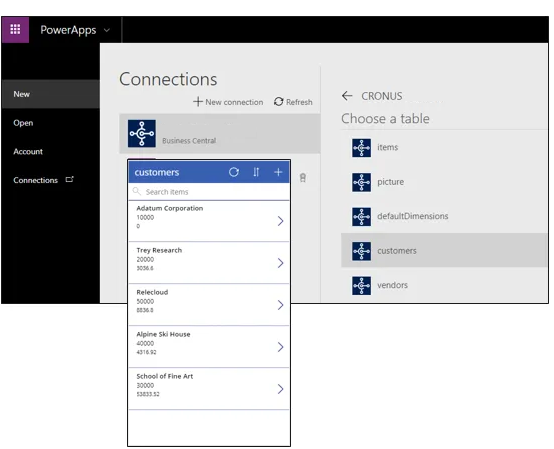Choose the customers table
The height and width of the screenshot is (449, 554).
point(444,250)
